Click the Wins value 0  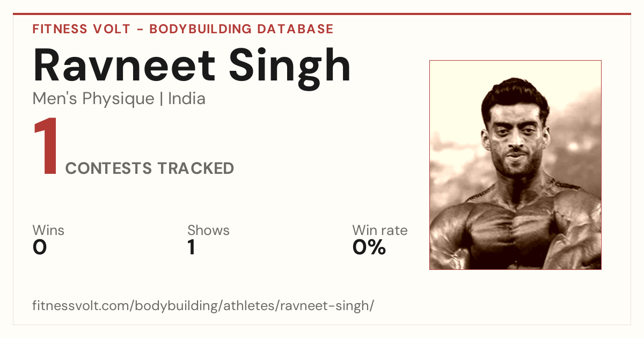click(40, 247)
